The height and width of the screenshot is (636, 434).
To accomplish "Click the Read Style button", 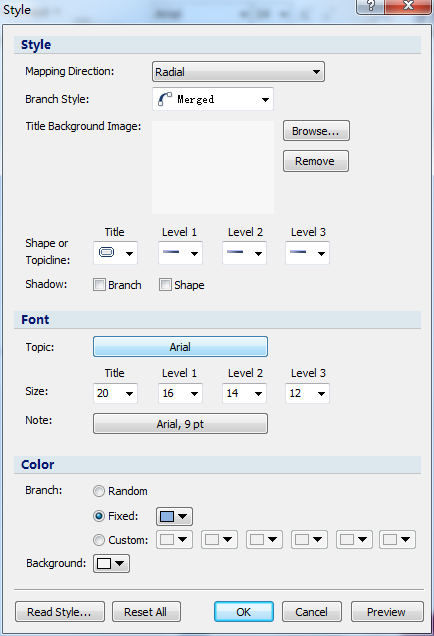I will point(60,612).
